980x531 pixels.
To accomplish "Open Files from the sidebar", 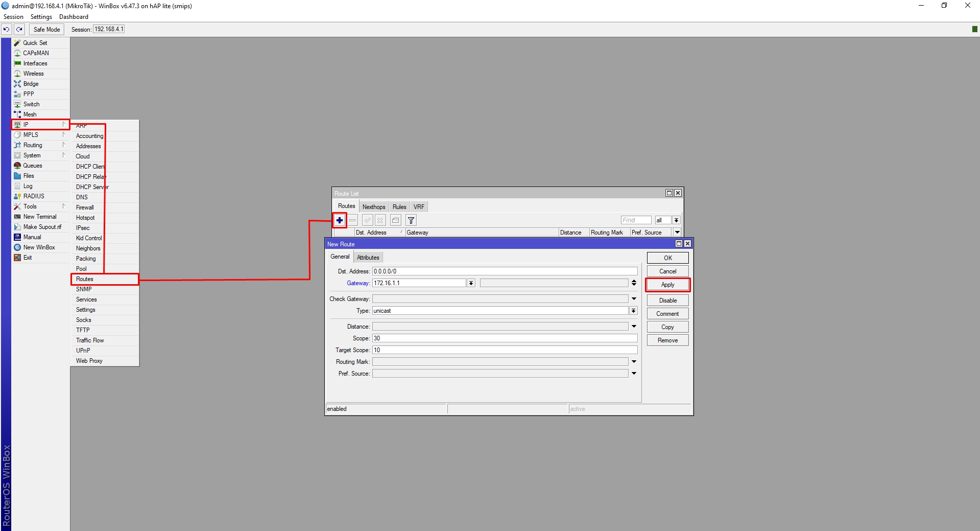I will [x=40, y=176].
